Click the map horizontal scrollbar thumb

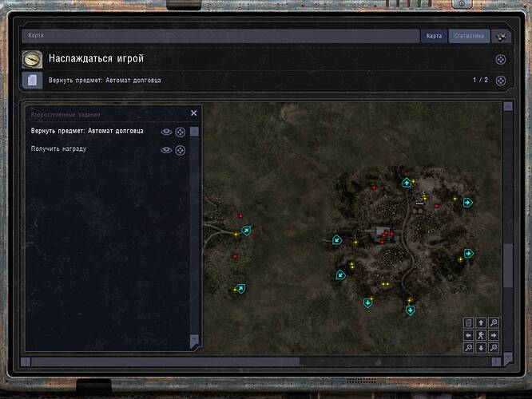coord(165,361)
